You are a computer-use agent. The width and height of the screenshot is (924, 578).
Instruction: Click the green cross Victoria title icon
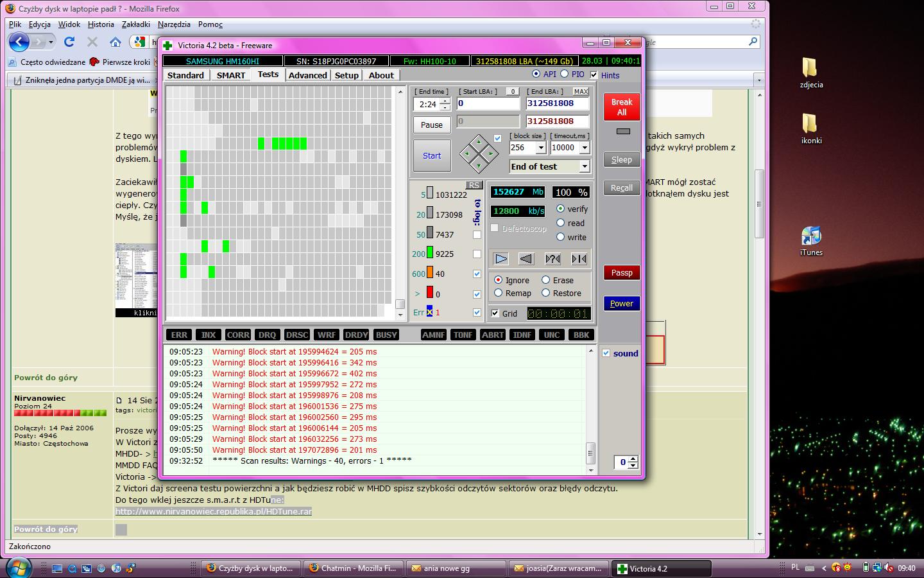[167, 45]
